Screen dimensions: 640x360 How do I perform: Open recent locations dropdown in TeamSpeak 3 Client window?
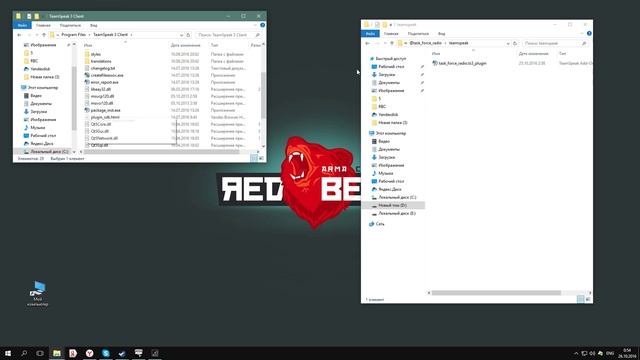[36, 35]
